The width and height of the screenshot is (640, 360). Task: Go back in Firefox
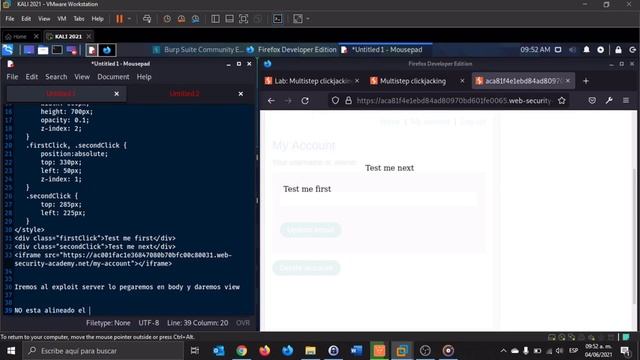[x=271, y=100]
